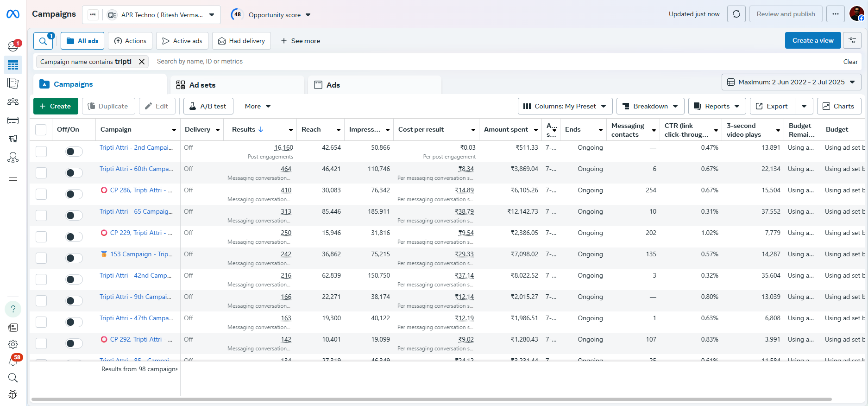Open the search filter magnifier button
Viewport: 868px width, 406px height.
click(43, 41)
